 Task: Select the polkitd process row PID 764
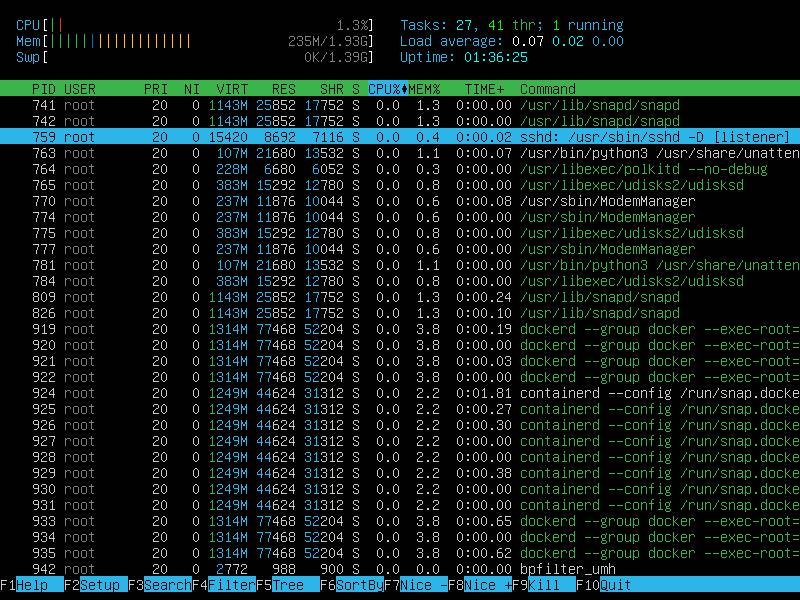[400, 169]
